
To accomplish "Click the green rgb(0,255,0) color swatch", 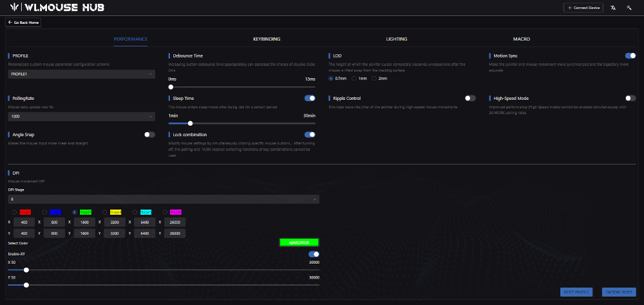I will [299, 242].
